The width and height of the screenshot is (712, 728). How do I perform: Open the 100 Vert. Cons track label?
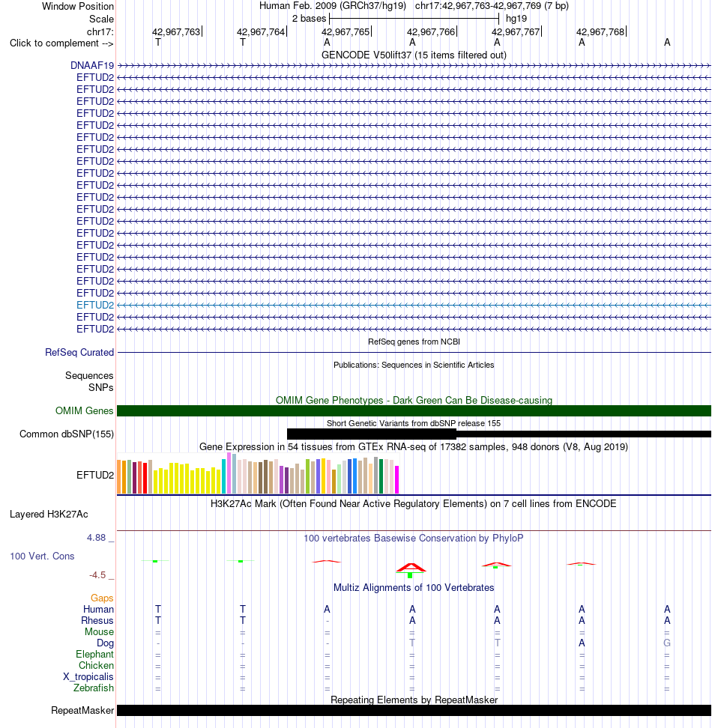(x=42, y=556)
